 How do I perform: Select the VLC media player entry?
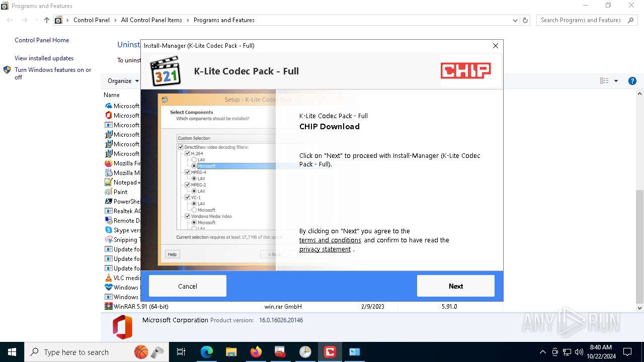coord(122,278)
